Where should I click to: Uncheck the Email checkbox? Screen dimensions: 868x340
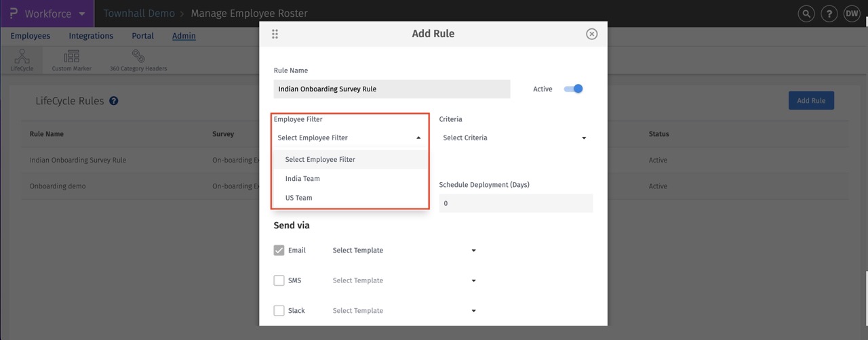click(x=279, y=251)
